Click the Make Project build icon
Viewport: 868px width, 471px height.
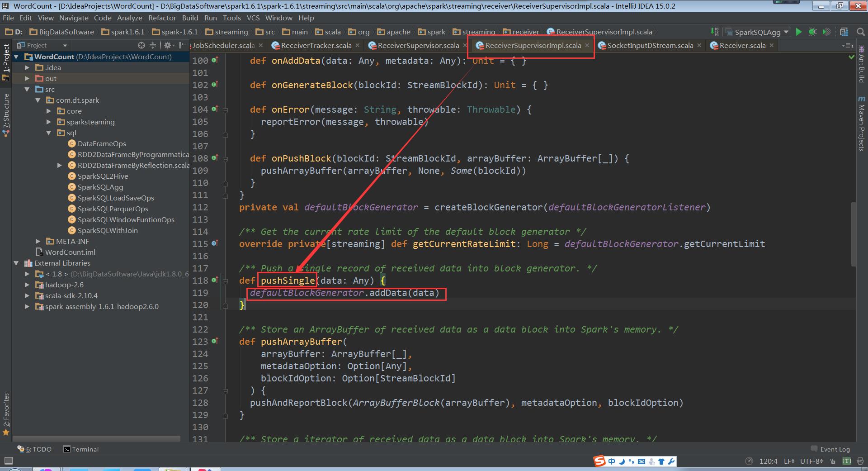point(714,32)
